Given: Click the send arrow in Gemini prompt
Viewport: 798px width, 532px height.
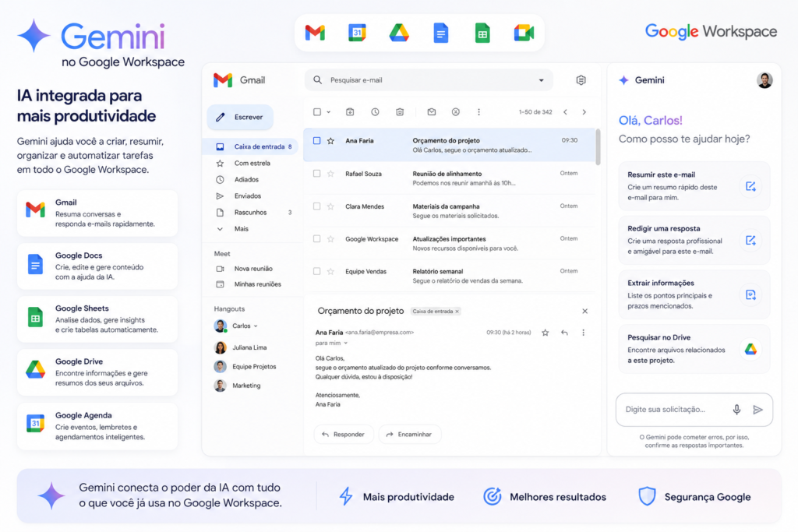Looking at the screenshot, I should point(757,410).
